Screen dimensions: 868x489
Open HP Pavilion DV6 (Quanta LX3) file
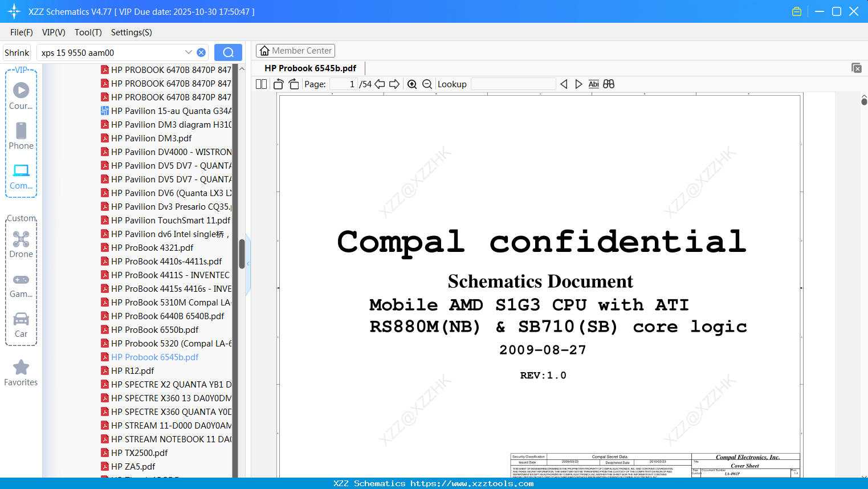point(166,193)
